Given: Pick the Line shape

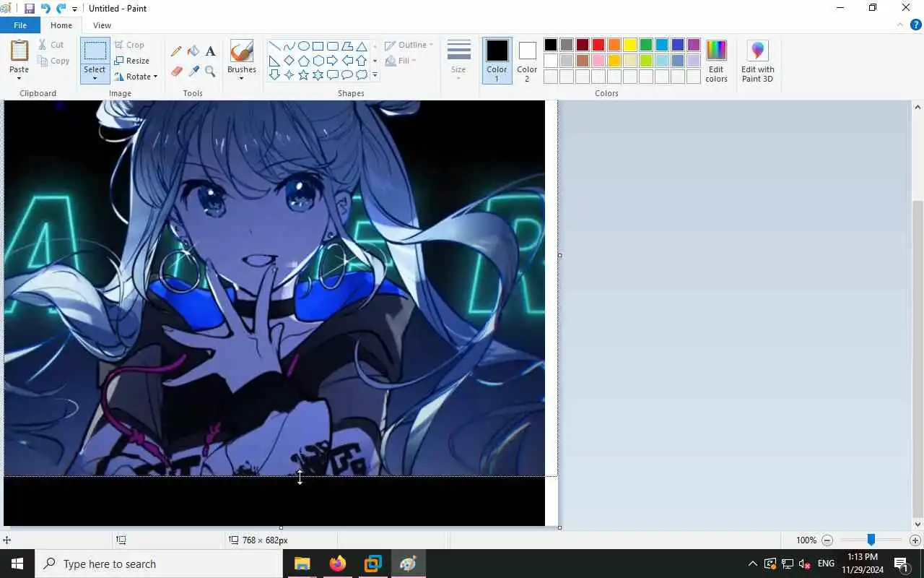Looking at the screenshot, I should pyautogui.click(x=274, y=46).
